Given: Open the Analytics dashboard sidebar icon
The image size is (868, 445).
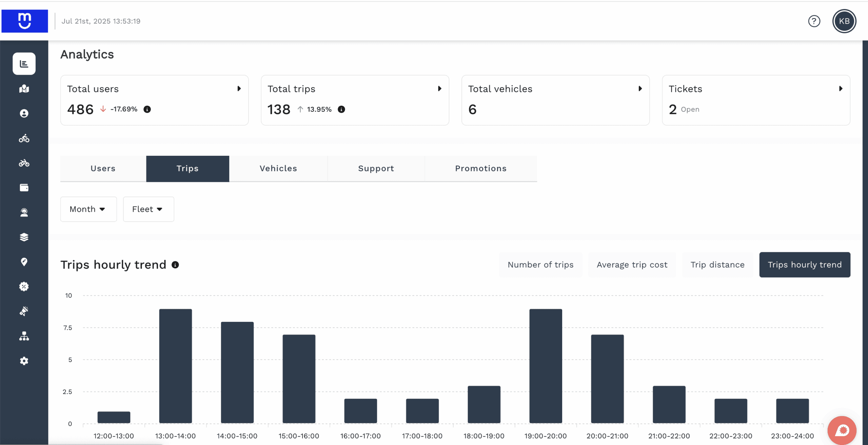Looking at the screenshot, I should pos(24,64).
